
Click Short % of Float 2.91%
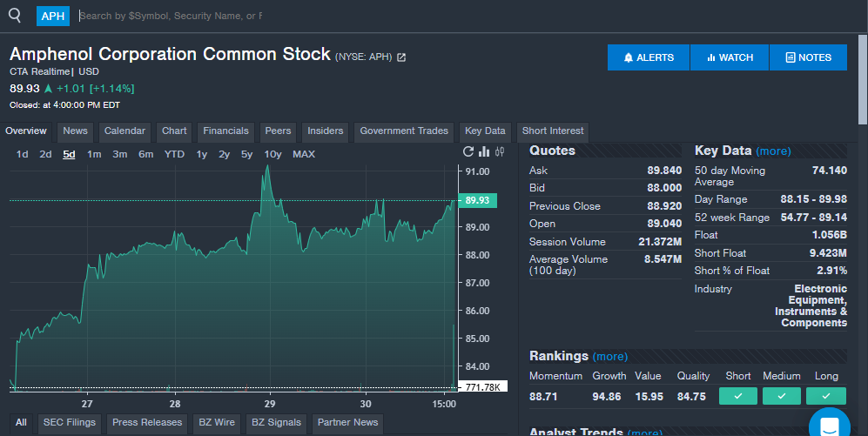point(831,271)
